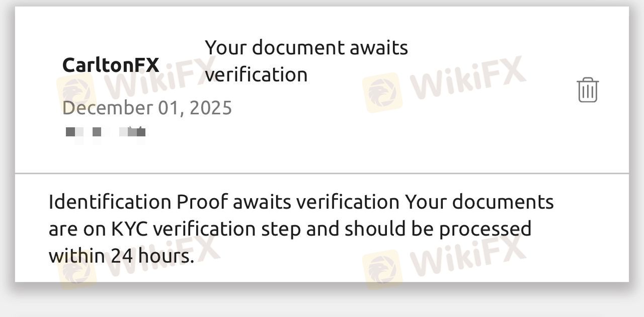Click the CarltonFX sender name
This screenshot has height=317, width=644.
[x=111, y=65]
